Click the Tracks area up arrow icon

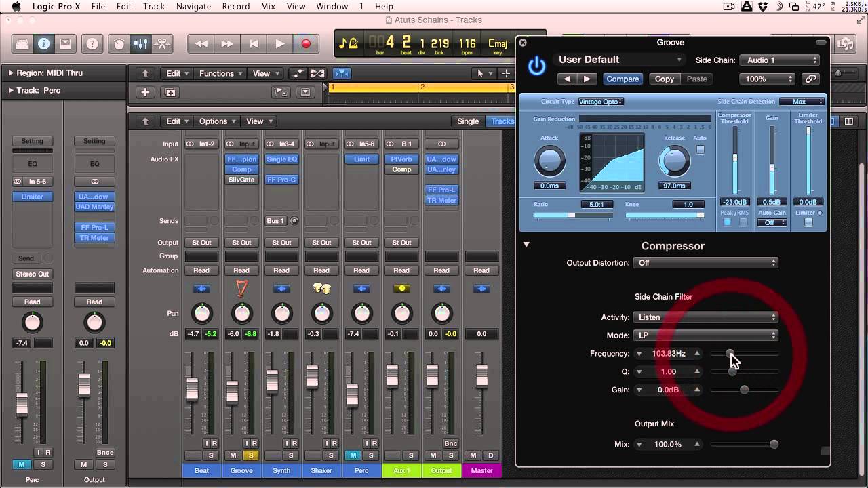click(145, 73)
